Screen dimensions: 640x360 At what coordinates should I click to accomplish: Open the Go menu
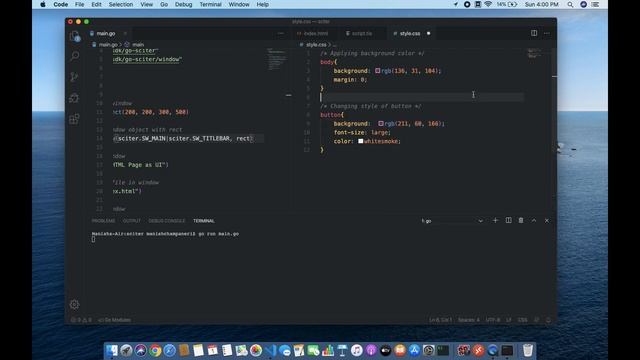pyautogui.click(x=164, y=4)
